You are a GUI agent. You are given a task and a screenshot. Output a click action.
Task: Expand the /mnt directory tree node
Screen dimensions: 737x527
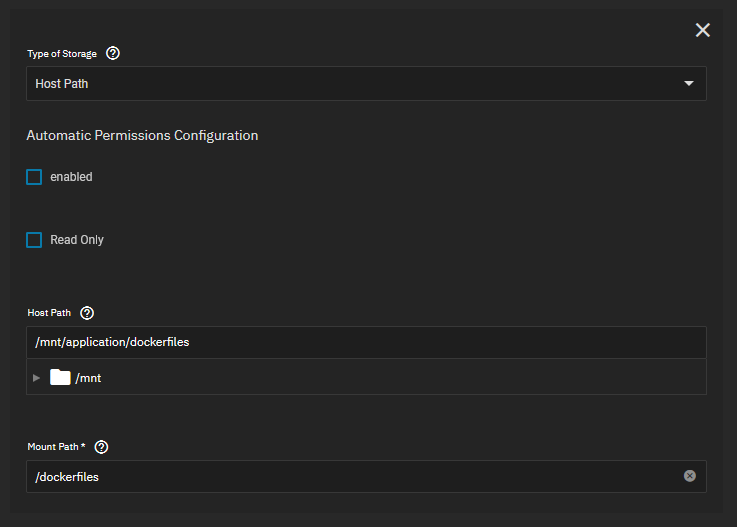37,377
